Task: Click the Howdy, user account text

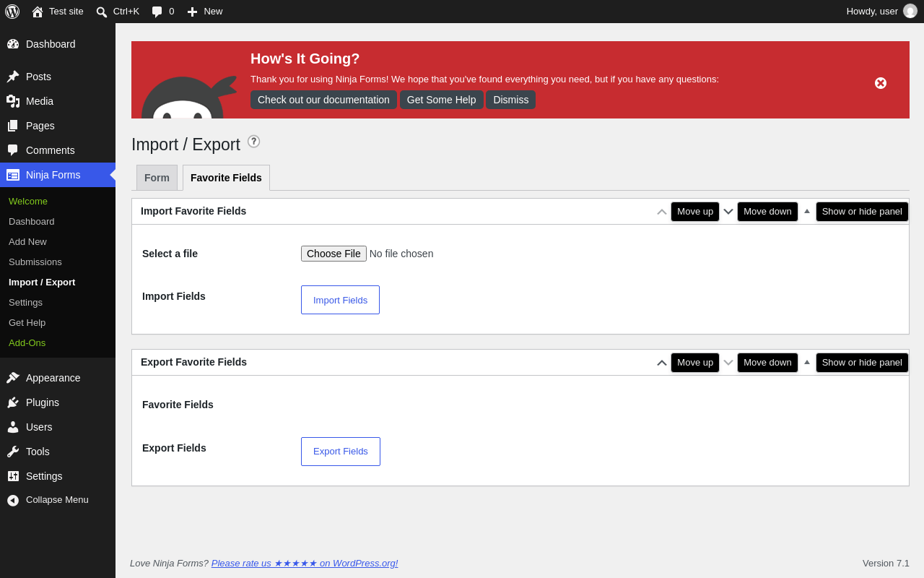Action: pos(872,12)
